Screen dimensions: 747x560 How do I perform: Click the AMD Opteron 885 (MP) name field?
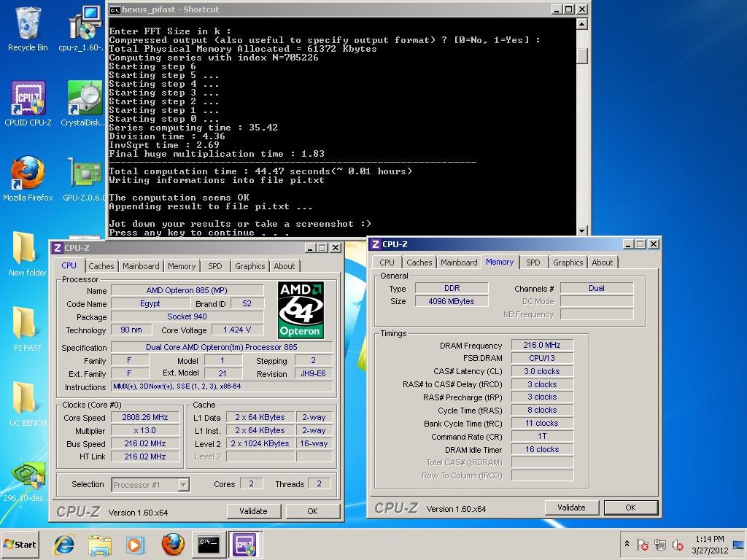187,290
